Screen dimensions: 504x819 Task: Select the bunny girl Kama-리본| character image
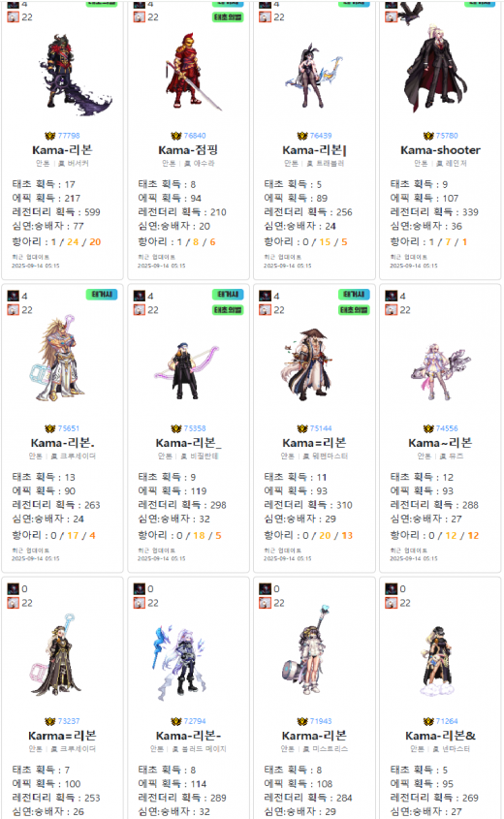click(x=314, y=77)
